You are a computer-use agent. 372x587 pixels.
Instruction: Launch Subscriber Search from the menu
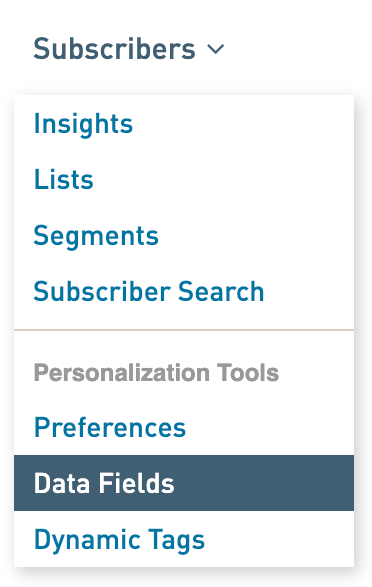tap(149, 291)
